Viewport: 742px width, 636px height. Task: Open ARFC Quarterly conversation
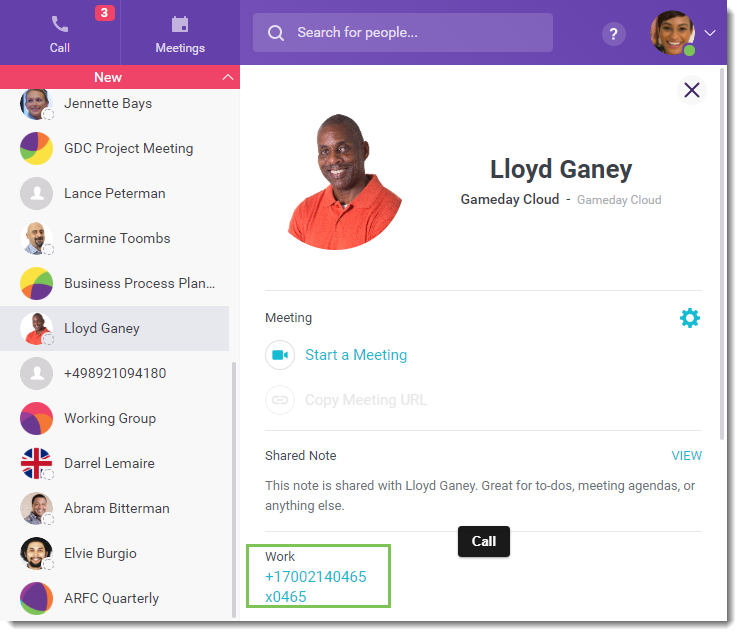click(x=115, y=598)
